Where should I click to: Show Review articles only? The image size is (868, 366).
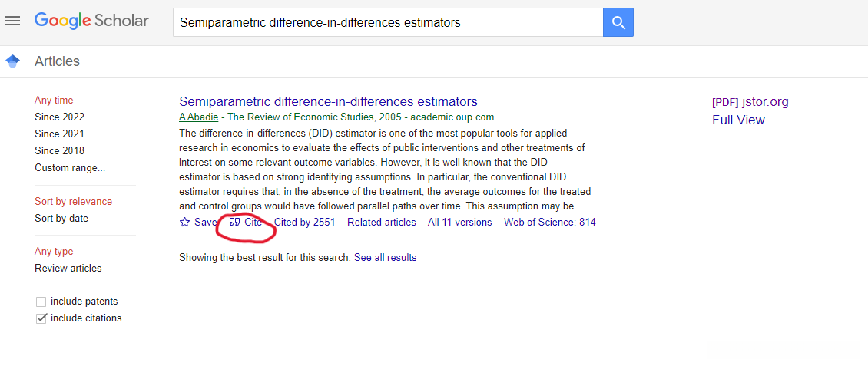[68, 269]
